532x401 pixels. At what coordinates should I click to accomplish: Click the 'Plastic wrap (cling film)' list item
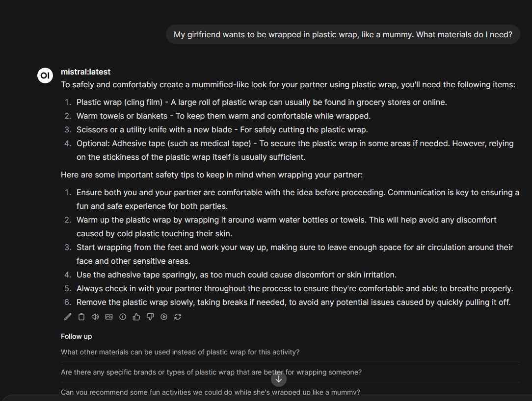point(262,102)
